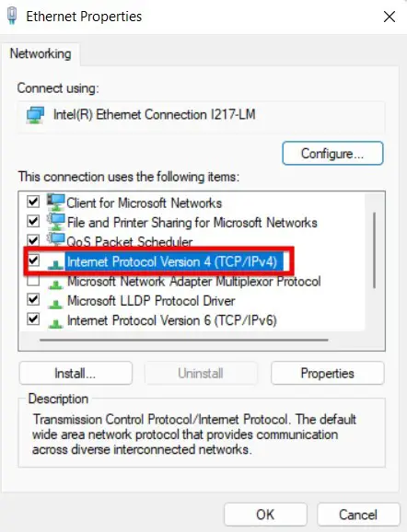
Task: Enable Microsoft Network Adapter Multiplexor Protocol checkbox
Action: [33, 281]
